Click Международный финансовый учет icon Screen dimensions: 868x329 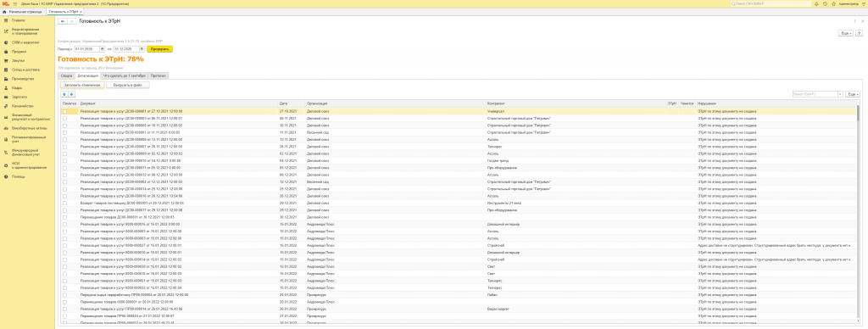pos(6,152)
